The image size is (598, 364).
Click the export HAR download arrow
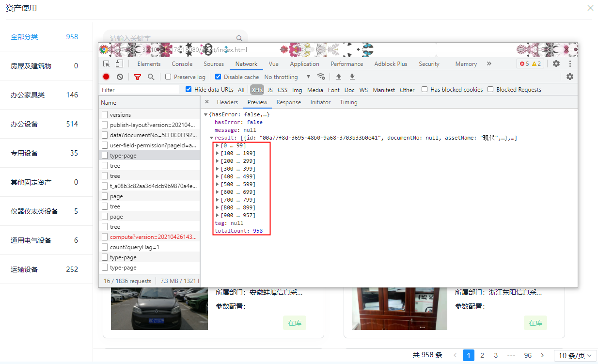(x=352, y=77)
